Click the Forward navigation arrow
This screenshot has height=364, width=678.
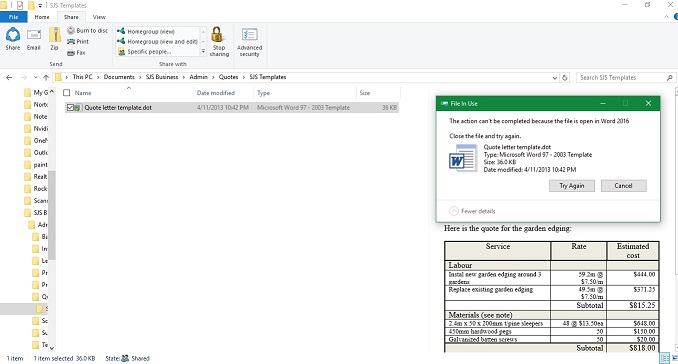pyautogui.click(x=24, y=77)
